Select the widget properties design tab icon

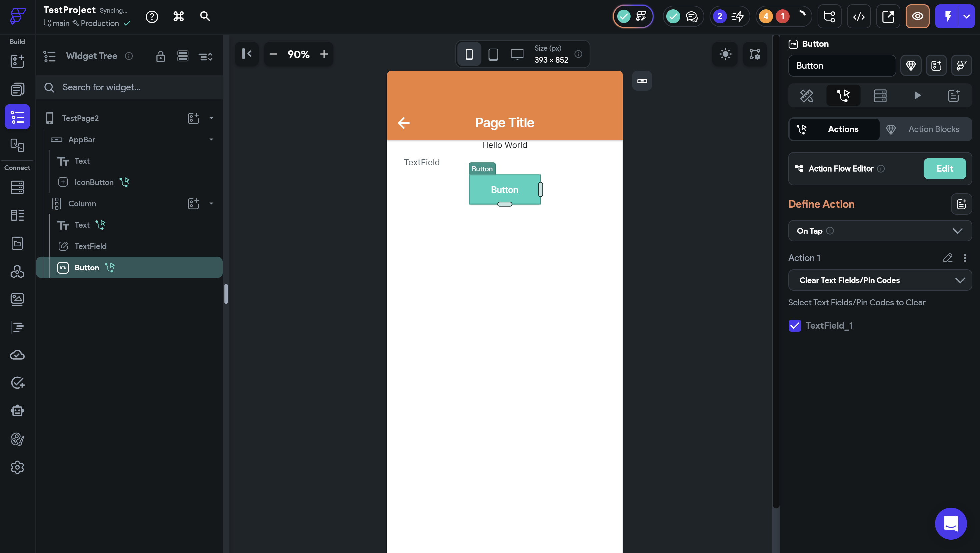pos(807,95)
